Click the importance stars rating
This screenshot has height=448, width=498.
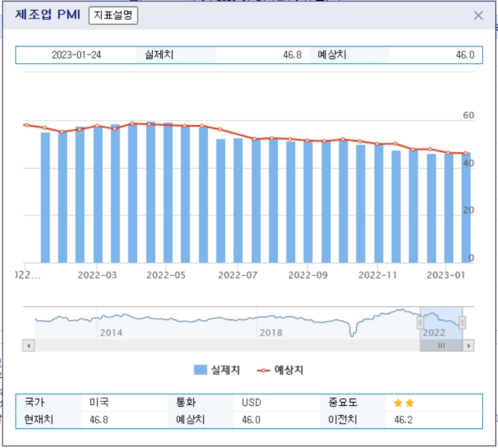click(x=404, y=403)
